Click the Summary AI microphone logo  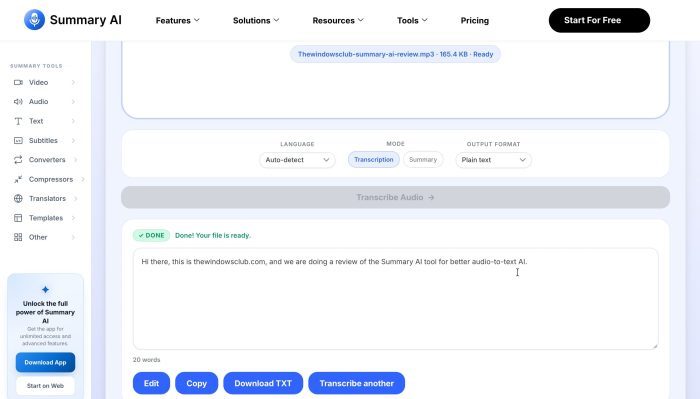click(x=34, y=20)
